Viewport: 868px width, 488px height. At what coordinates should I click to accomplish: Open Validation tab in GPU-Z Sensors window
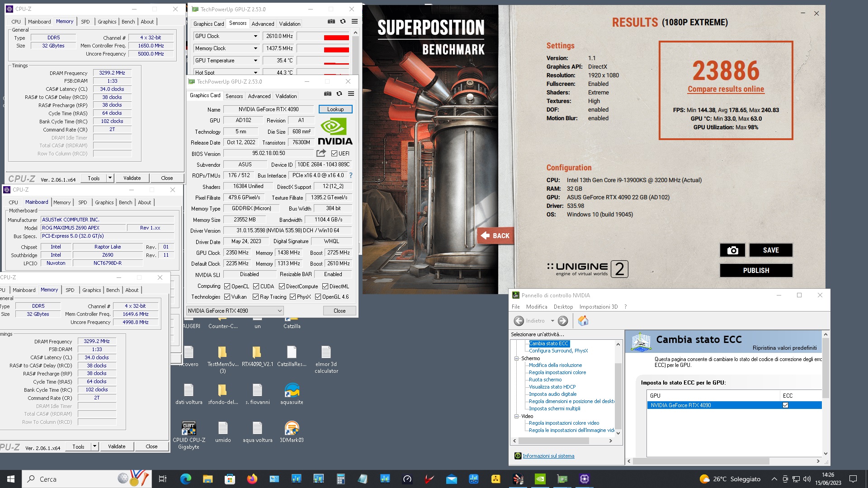(290, 24)
